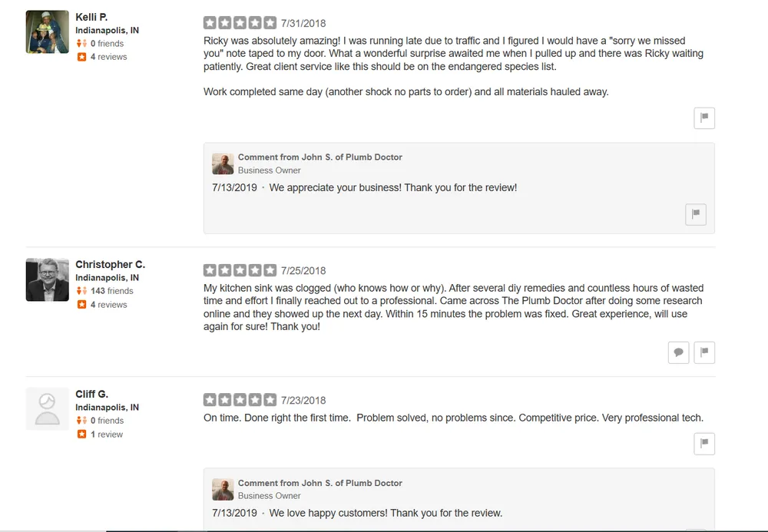Flag Cliff G.'s review
The height and width of the screenshot is (532, 768).
point(704,443)
